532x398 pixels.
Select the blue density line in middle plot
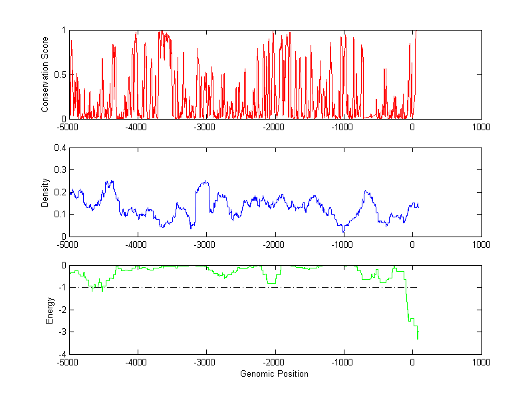pyautogui.click(x=203, y=182)
